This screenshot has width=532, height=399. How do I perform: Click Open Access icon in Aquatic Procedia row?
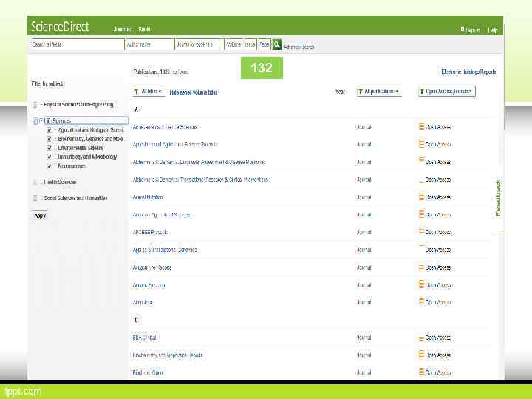pos(421,285)
